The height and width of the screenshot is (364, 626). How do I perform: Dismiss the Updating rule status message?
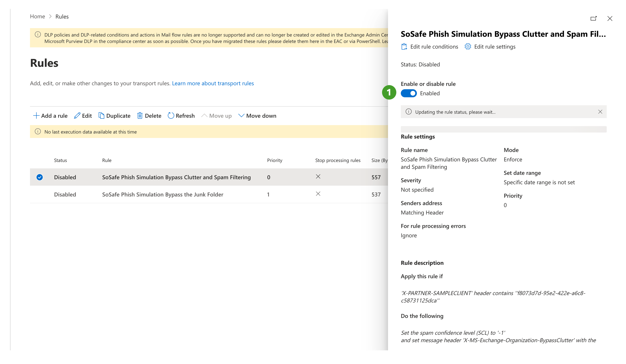600,112
